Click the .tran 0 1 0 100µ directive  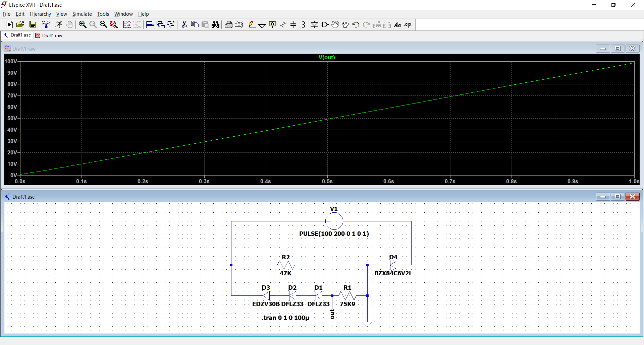(285, 318)
